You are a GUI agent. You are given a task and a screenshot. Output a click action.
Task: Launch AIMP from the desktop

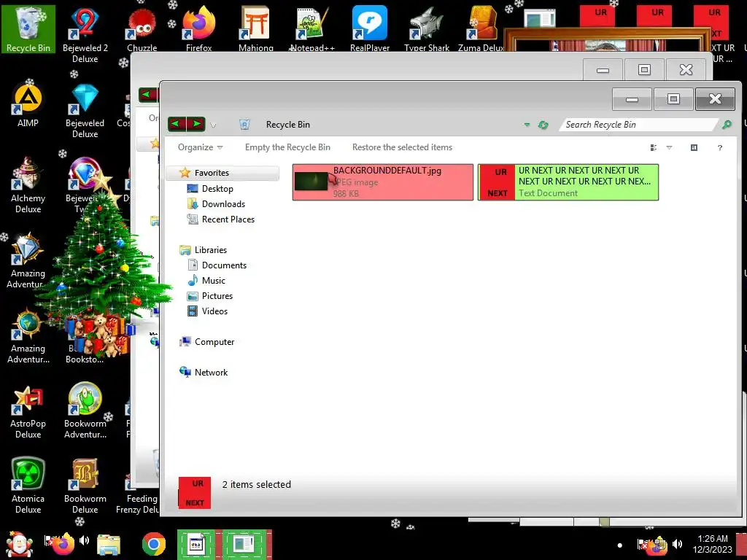[x=28, y=105]
